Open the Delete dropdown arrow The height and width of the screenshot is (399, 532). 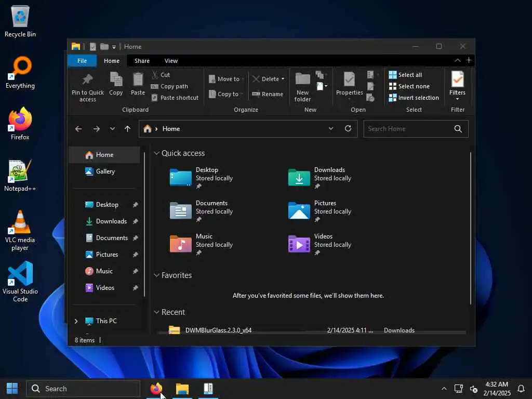[283, 79]
